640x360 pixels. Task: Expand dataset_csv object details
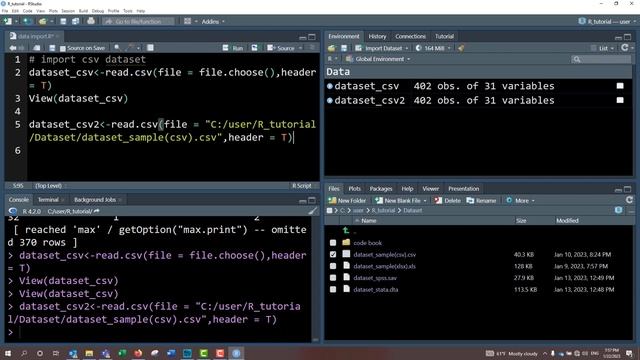tap(330, 86)
